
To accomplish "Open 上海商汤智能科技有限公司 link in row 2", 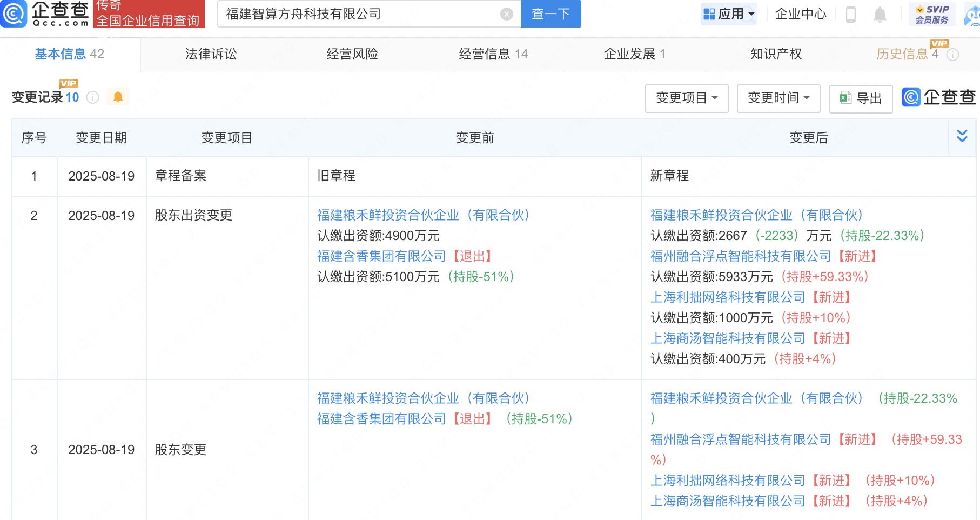I will 728,338.
